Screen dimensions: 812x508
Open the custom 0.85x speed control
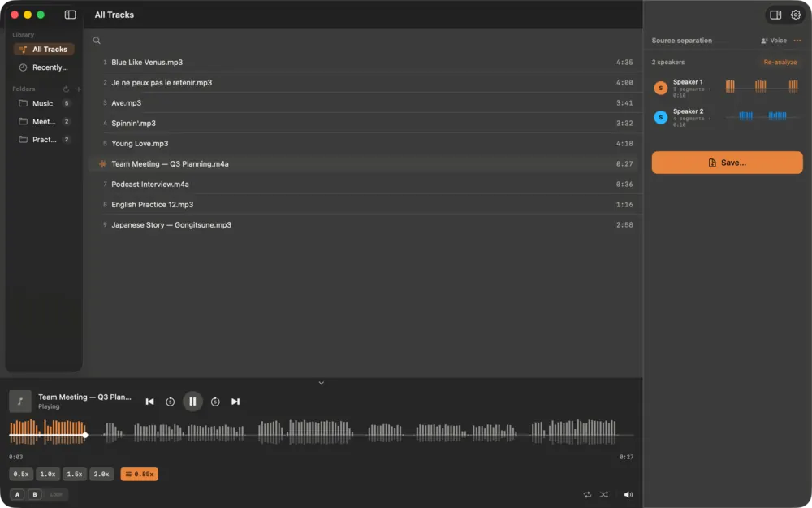click(x=140, y=475)
